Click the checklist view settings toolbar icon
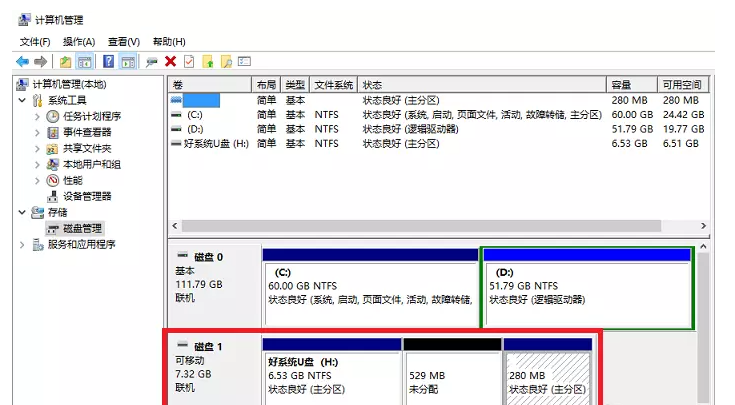Screen dimensions: 735x405 click(245, 61)
